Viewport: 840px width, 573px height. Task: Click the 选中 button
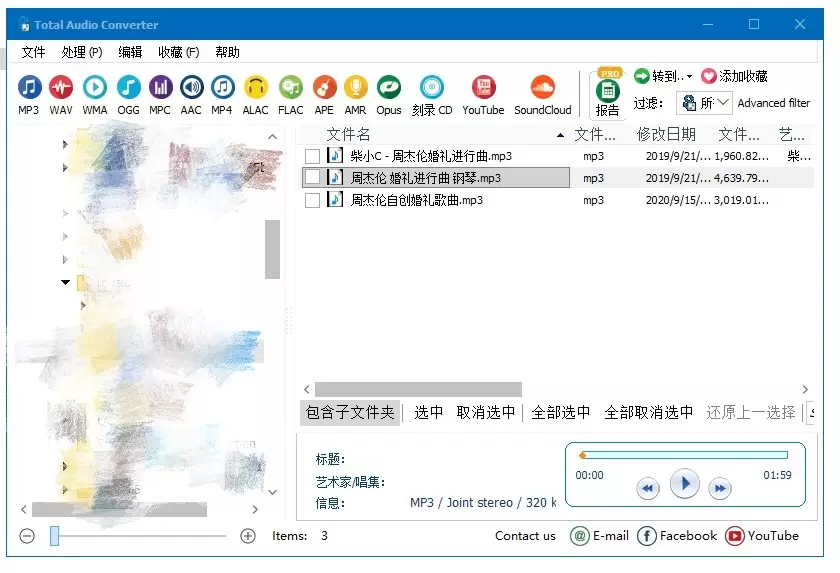click(x=429, y=412)
